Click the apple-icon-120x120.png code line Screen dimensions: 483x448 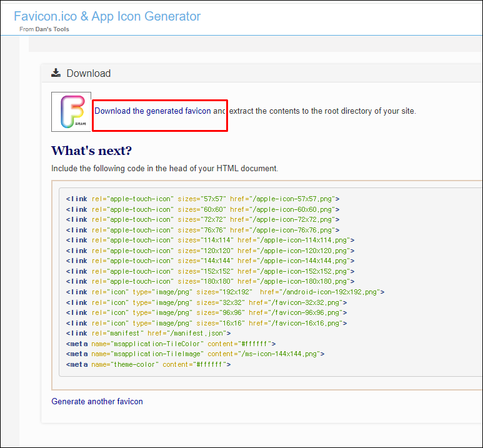210,251
